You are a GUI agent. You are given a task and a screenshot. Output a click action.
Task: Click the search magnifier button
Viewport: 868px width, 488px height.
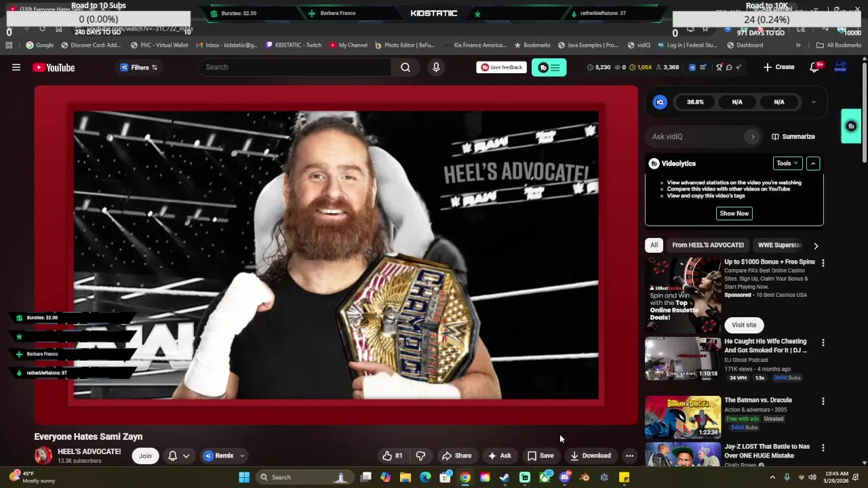tap(406, 67)
